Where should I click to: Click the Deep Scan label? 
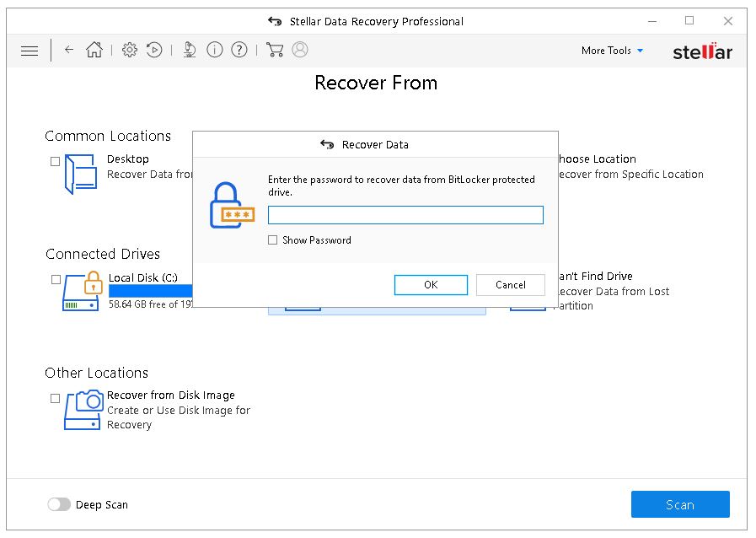coord(102,505)
